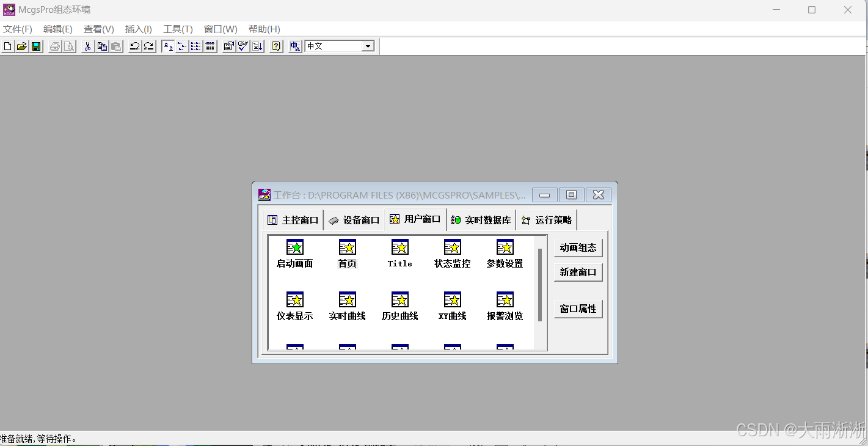868x446 pixels.
Task: Click the Print toolbar icon
Action: [x=55, y=46]
